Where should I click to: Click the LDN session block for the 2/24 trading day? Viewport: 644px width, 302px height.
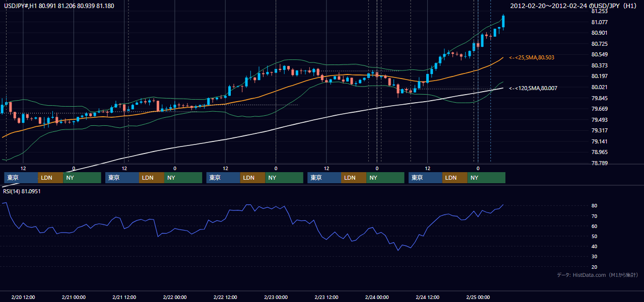coord(455,178)
